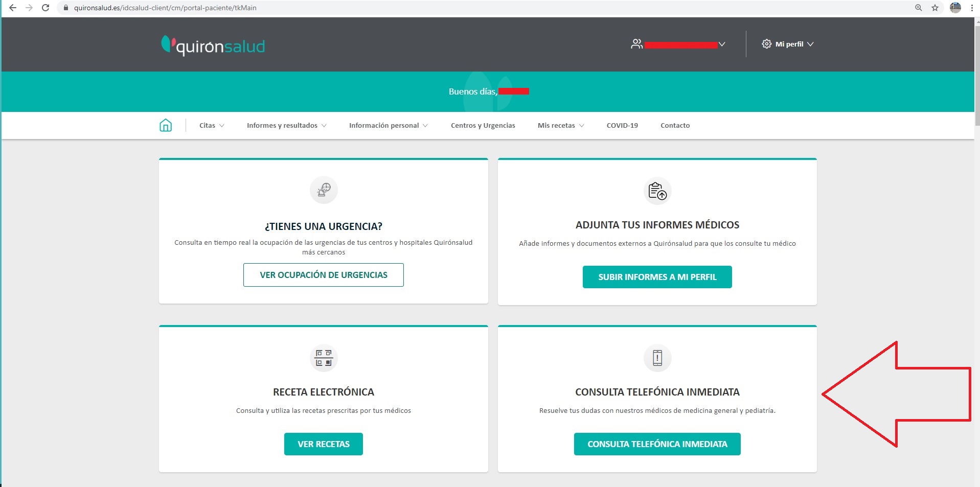Open the COVID-19 section

pyautogui.click(x=622, y=125)
